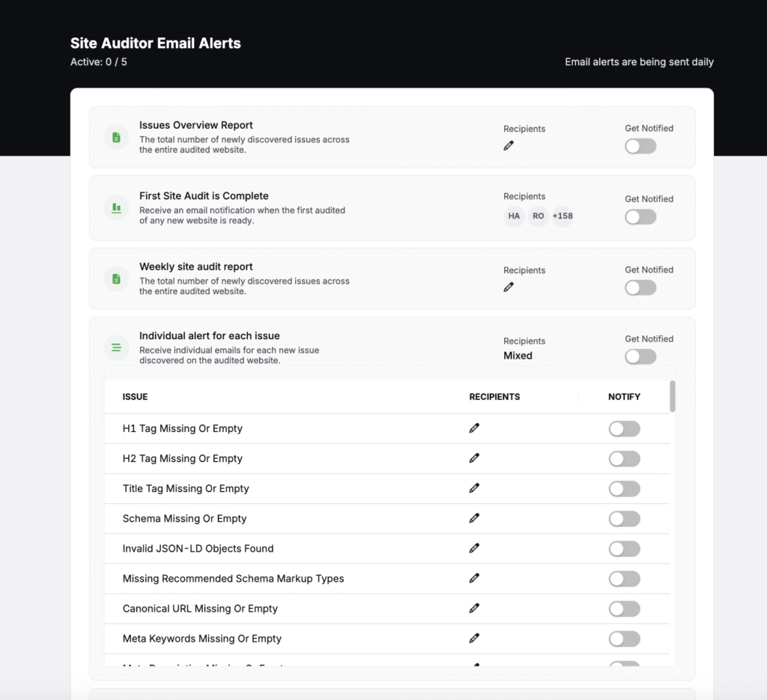Select the H1 Tag Missing Or Empty row text
The width and height of the screenshot is (767, 700).
[183, 429]
